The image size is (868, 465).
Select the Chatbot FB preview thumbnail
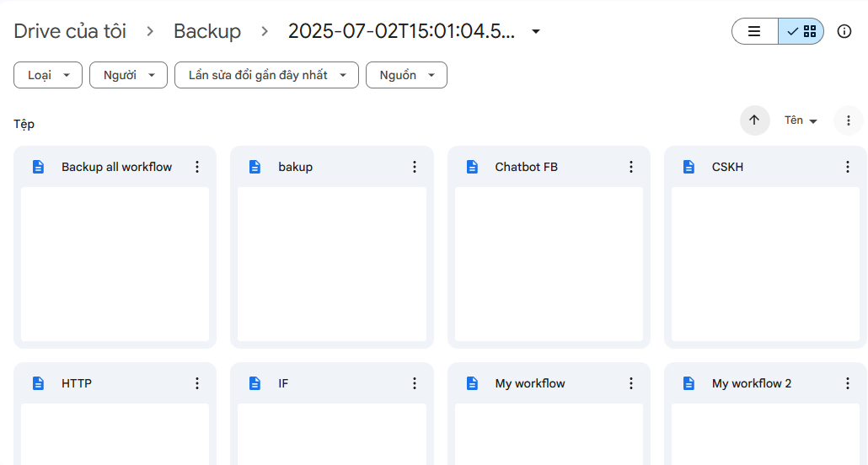(x=549, y=264)
